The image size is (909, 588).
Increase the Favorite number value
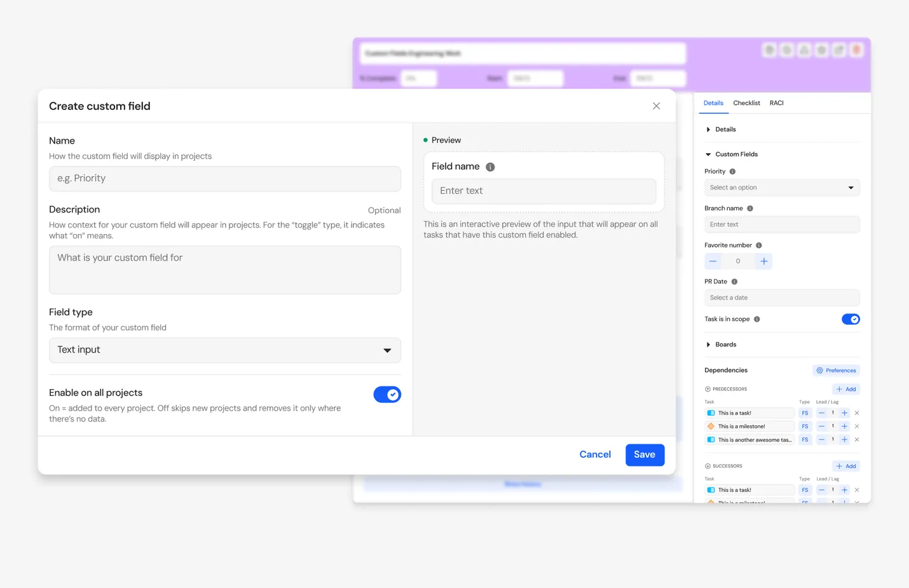pos(764,261)
